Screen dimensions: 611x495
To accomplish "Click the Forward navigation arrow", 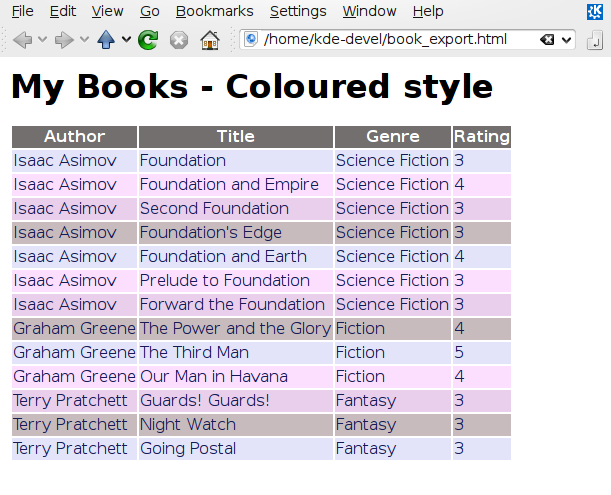I will pos(64,40).
